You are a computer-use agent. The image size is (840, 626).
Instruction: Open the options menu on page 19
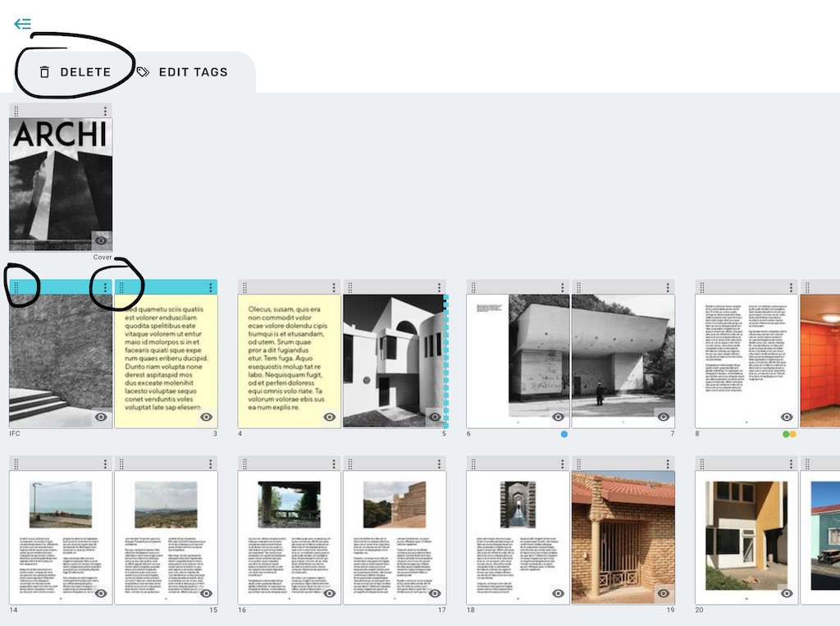[x=667, y=464]
